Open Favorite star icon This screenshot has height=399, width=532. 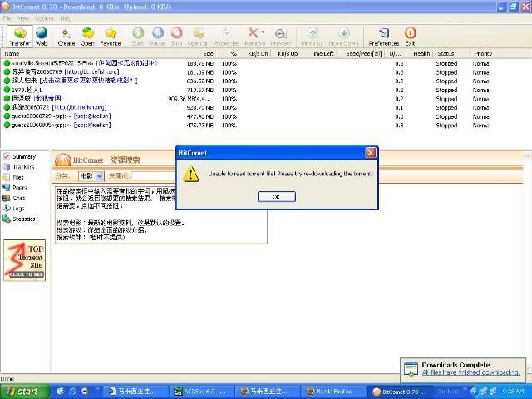coord(110,35)
